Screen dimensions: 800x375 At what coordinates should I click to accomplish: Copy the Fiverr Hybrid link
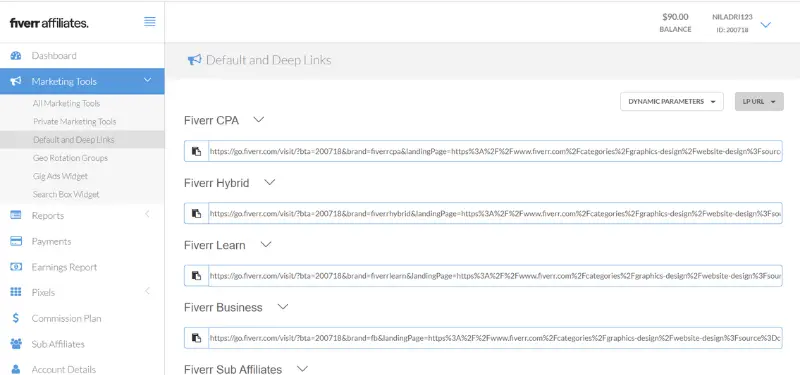196,213
